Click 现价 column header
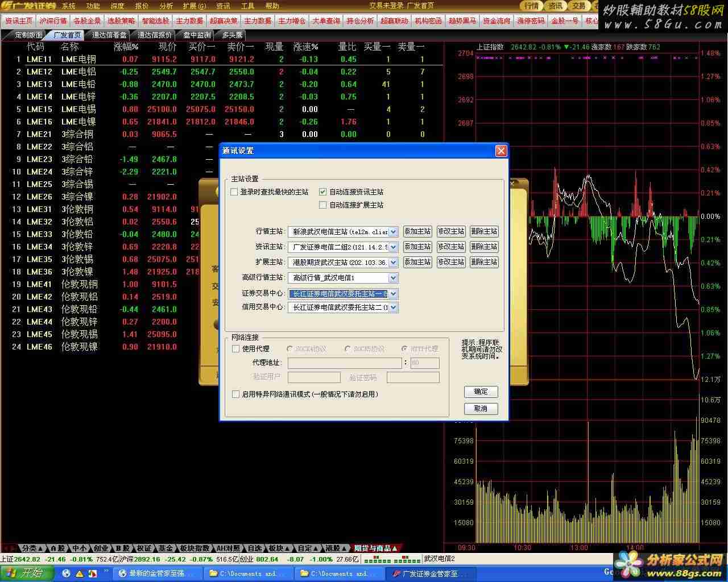Screen dimensions: 728x582 [167, 47]
